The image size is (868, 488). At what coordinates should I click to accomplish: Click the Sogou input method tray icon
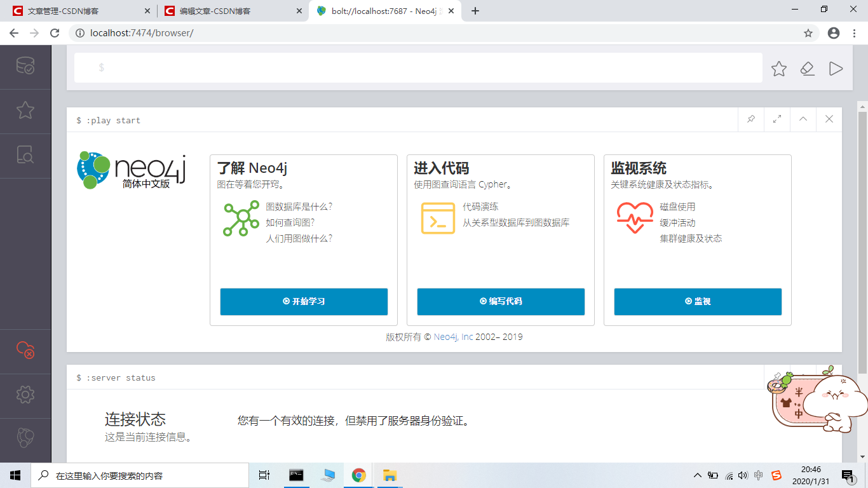pyautogui.click(x=776, y=475)
